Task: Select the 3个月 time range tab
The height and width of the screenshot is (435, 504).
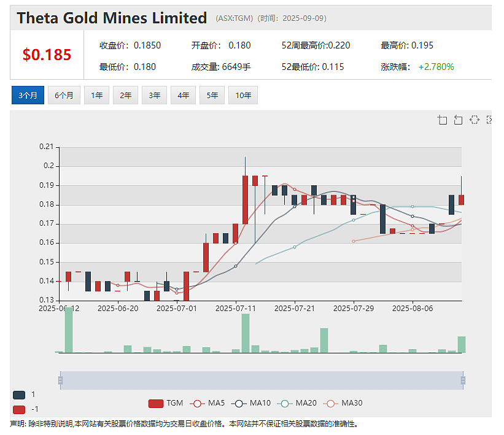Action: coord(28,95)
